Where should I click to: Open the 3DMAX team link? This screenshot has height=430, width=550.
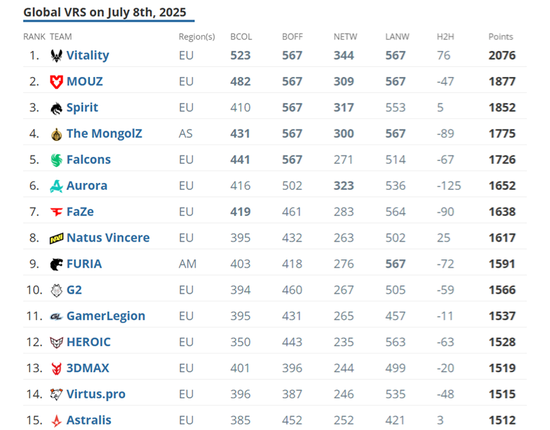point(88,368)
